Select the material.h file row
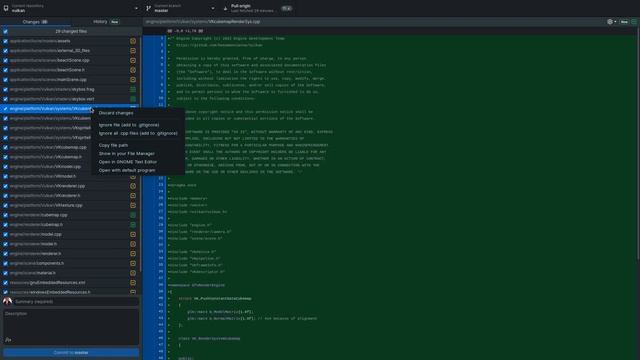 (69, 273)
